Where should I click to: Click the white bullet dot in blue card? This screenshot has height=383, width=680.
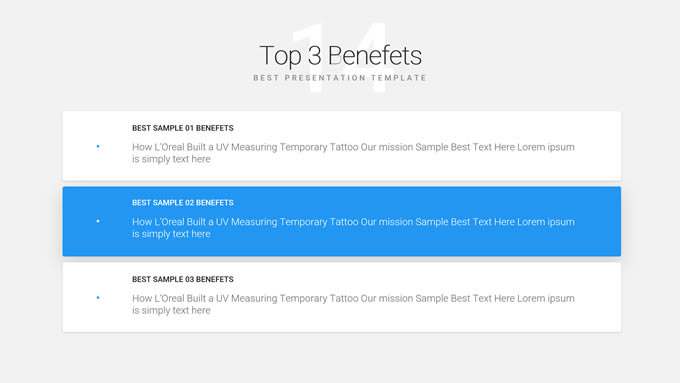(x=98, y=221)
